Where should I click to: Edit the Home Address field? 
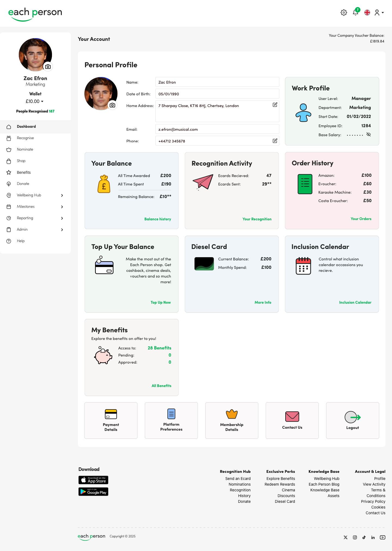[275, 105]
